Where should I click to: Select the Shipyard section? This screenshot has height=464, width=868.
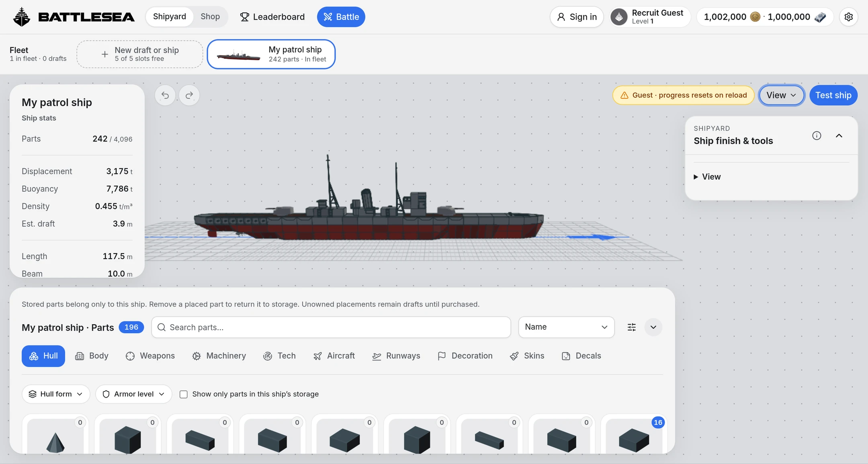click(170, 17)
